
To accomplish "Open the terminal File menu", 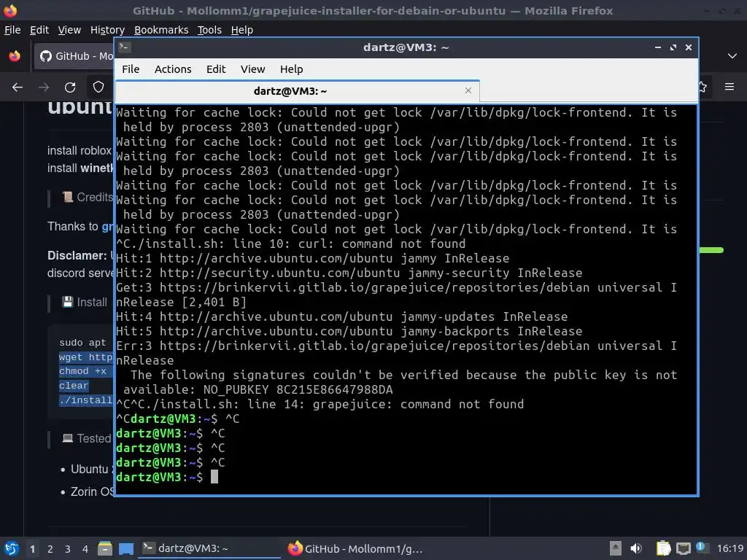I will (131, 69).
